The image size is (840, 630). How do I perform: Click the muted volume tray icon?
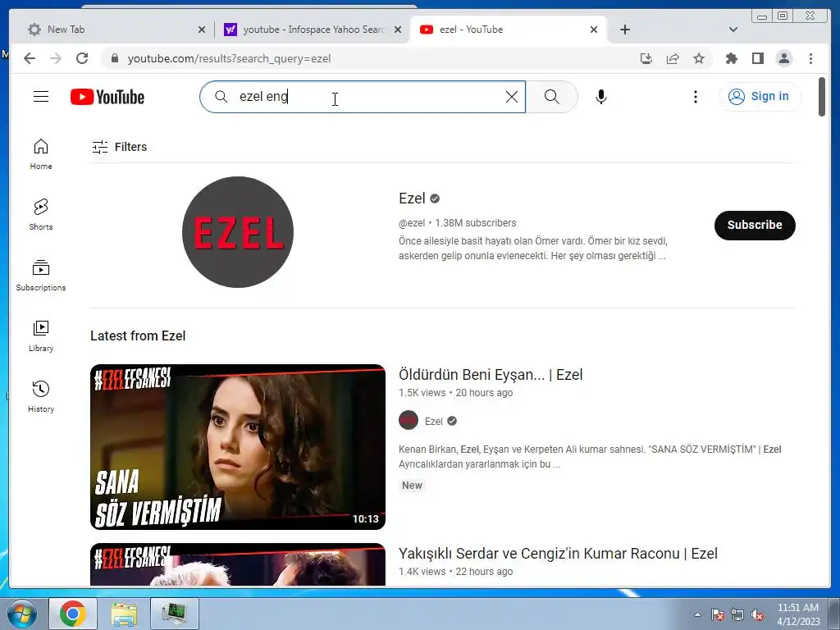pos(757,614)
